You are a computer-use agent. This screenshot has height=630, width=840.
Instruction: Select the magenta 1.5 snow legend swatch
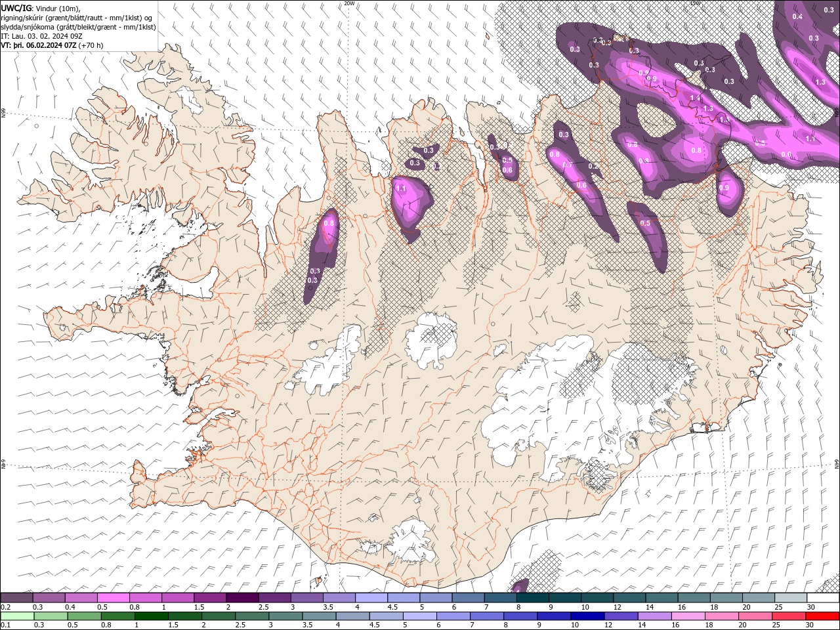pyautogui.click(x=210, y=598)
